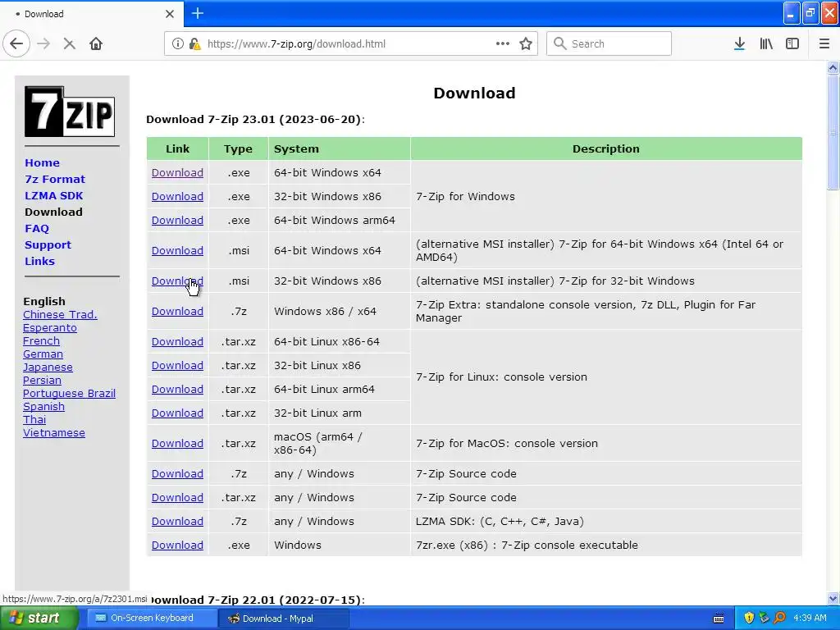The width and height of the screenshot is (840, 630).
Task: Open the Windows Start button
Action: pos(39,619)
